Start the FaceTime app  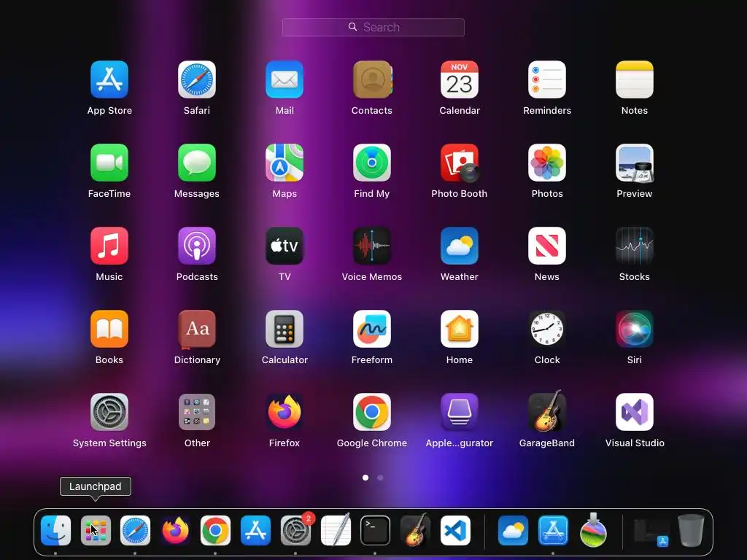(109, 163)
